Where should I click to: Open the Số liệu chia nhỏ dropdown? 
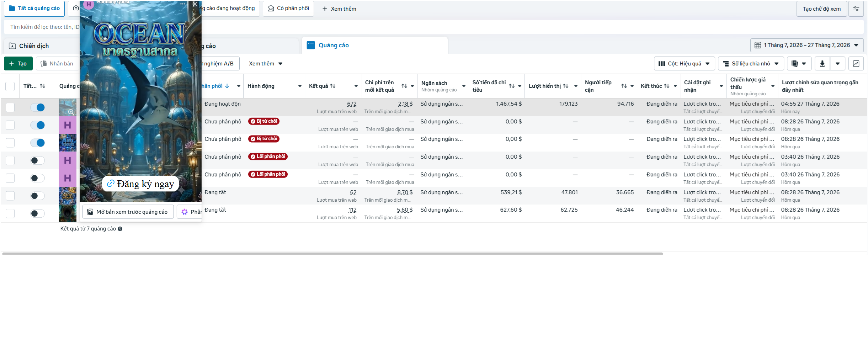point(751,64)
